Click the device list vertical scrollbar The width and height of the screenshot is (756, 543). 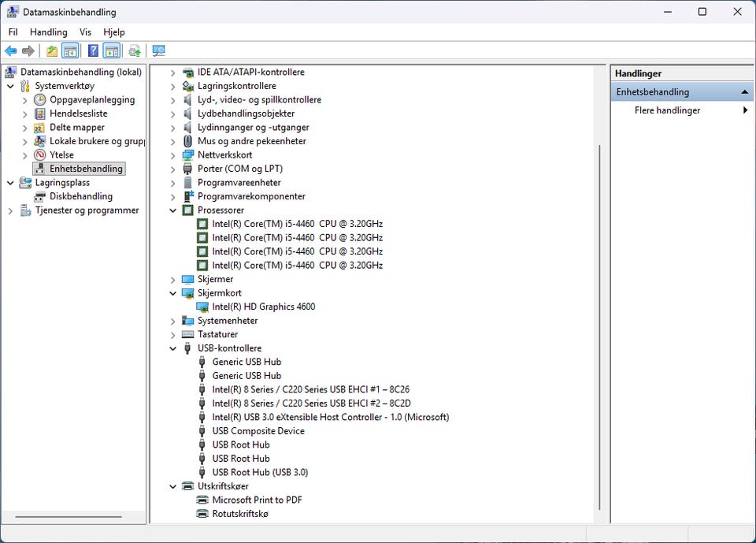point(599,327)
